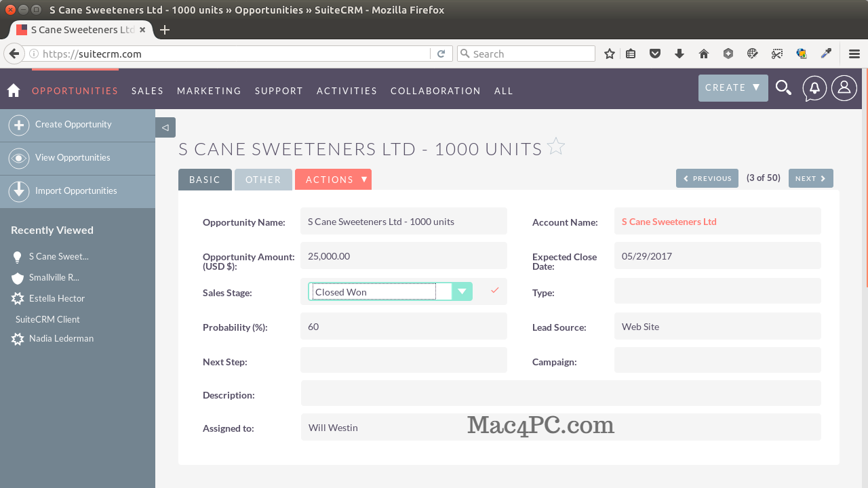The image size is (868, 488).
Task: Click the Firefox URL address field
Action: point(234,54)
